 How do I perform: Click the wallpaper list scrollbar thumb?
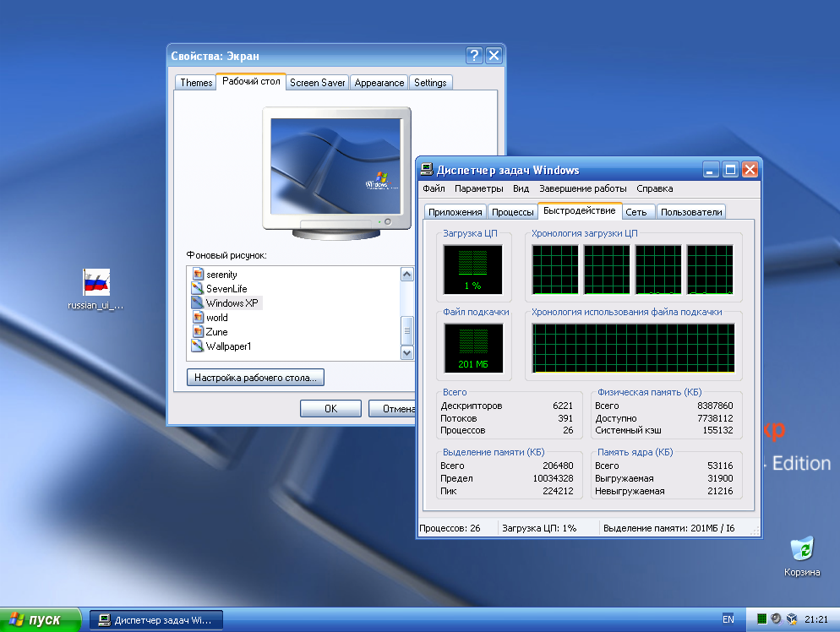coord(407,330)
